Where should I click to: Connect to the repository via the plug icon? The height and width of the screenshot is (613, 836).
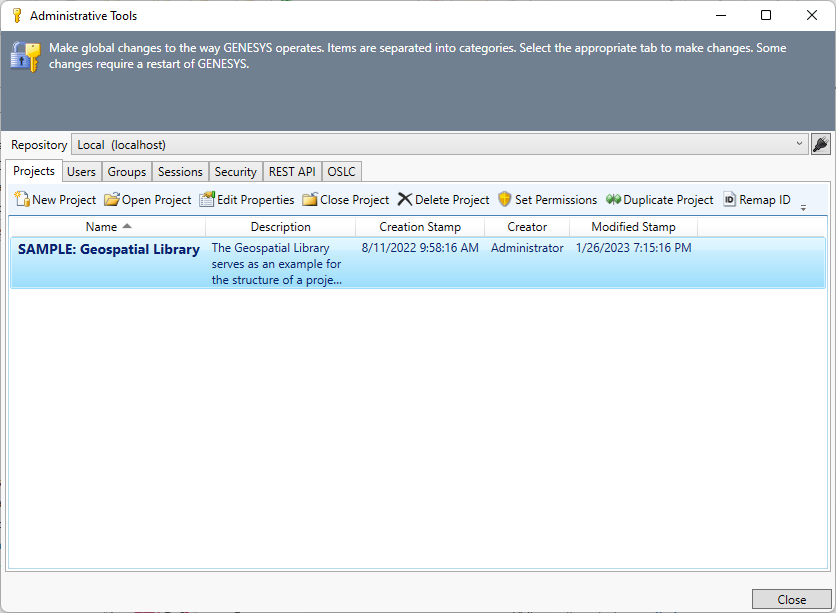tap(821, 144)
